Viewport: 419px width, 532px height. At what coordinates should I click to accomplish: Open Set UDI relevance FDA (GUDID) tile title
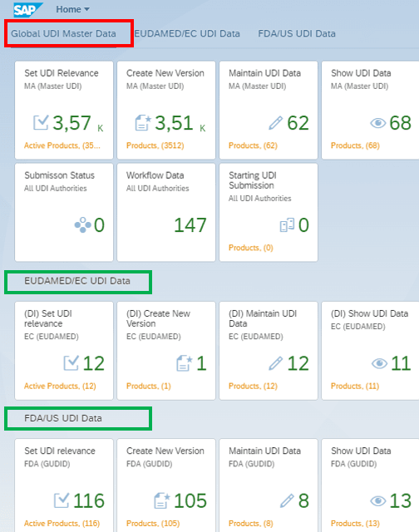(x=60, y=451)
